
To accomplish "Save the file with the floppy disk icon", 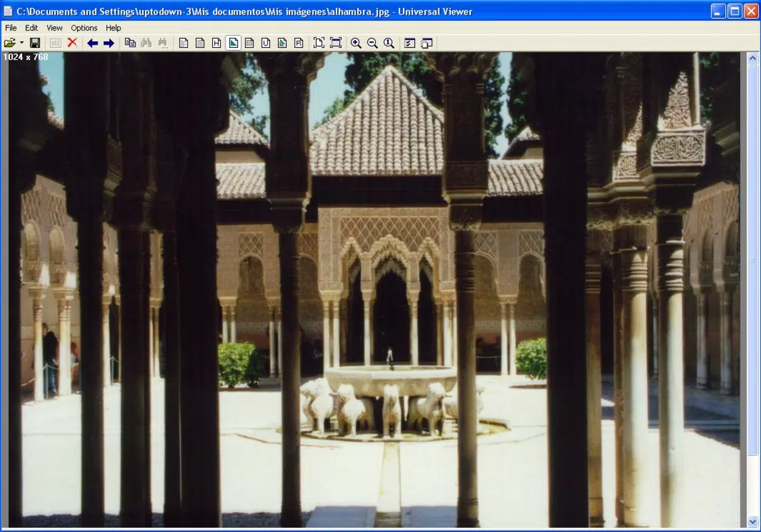I will pos(35,43).
